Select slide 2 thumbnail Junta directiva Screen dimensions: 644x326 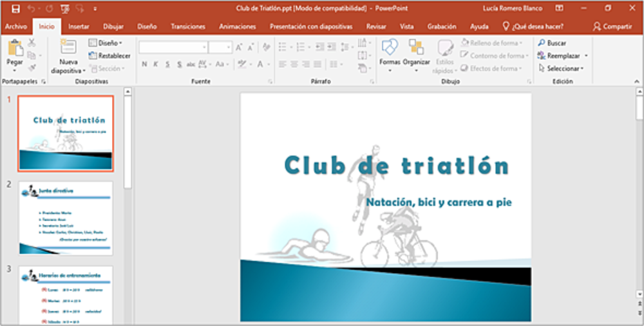click(x=66, y=218)
